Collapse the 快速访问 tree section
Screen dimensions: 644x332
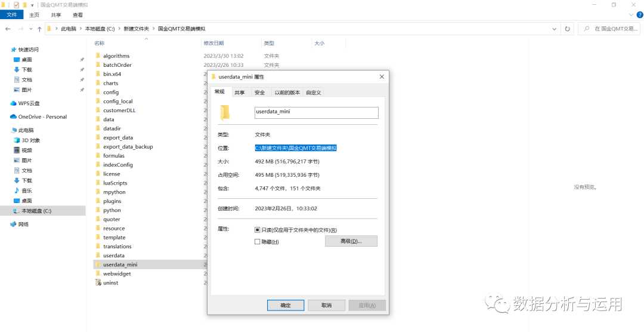(5, 50)
